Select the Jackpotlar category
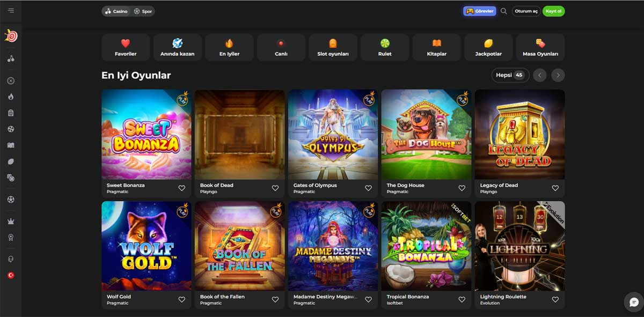Screen dimensions: 644x317 click(488, 47)
